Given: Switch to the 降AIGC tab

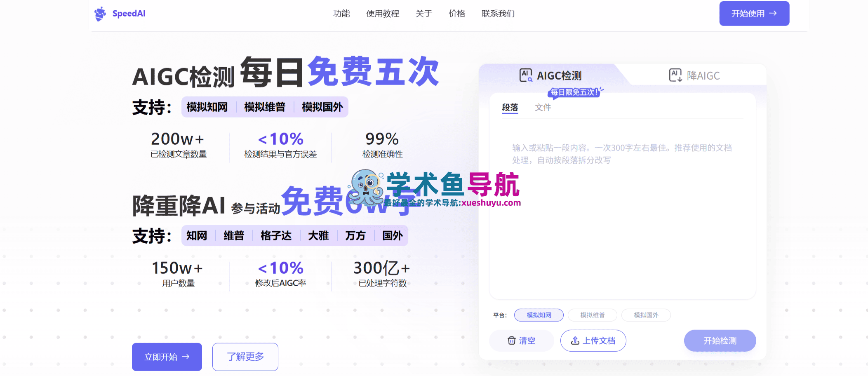Looking at the screenshot, I should pos(694,75).
